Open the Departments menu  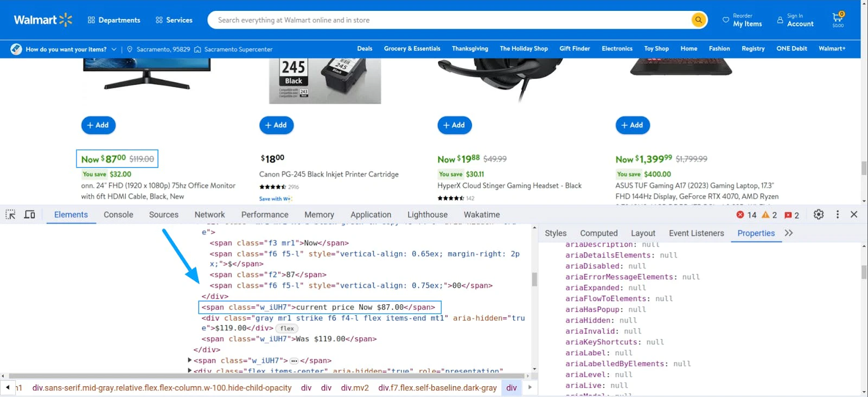[x=114, y=20]
